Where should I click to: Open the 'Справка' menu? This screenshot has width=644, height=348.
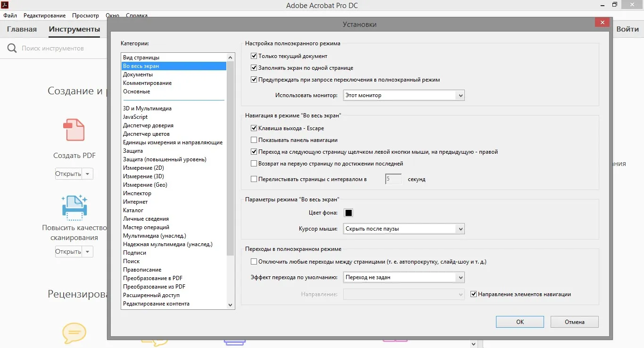[137, 16]
